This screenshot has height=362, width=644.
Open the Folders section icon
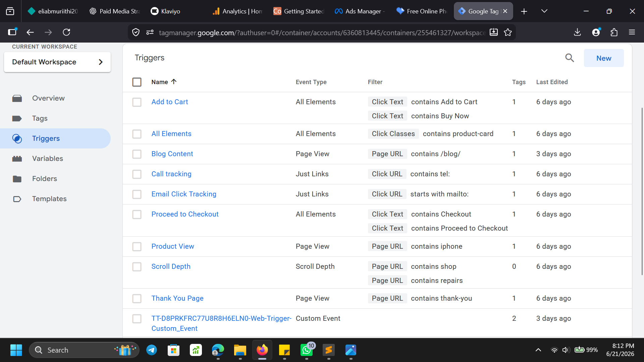17,179
